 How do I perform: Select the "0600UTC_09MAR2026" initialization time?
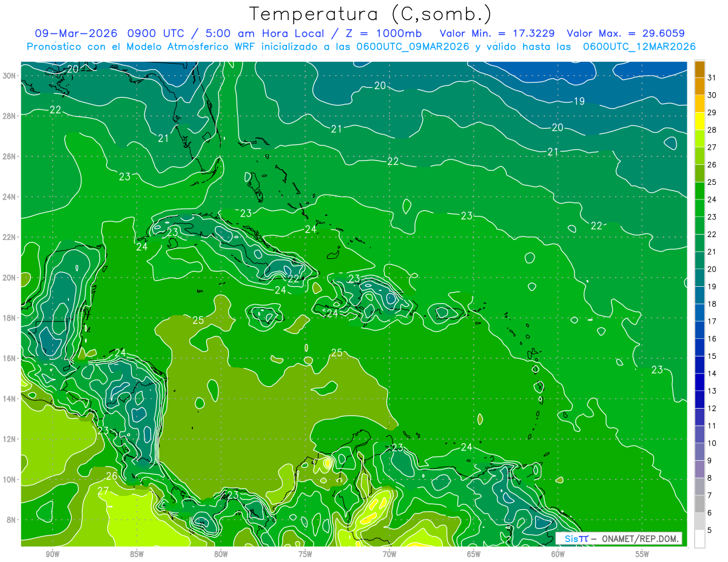pos(412,46)
